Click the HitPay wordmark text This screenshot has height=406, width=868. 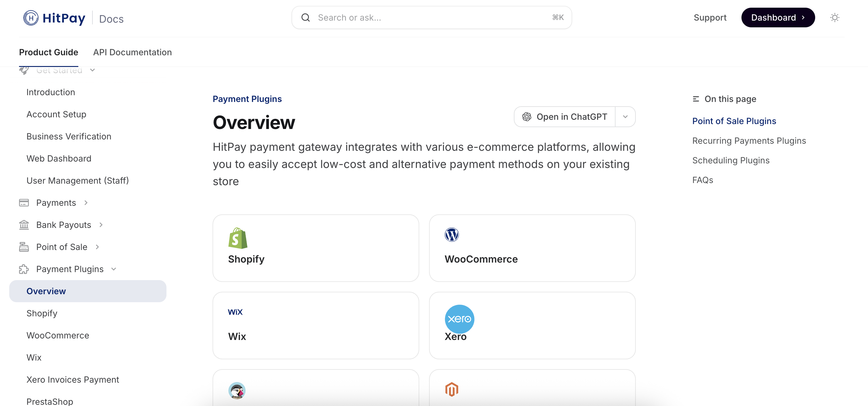(x=64, y=18)
